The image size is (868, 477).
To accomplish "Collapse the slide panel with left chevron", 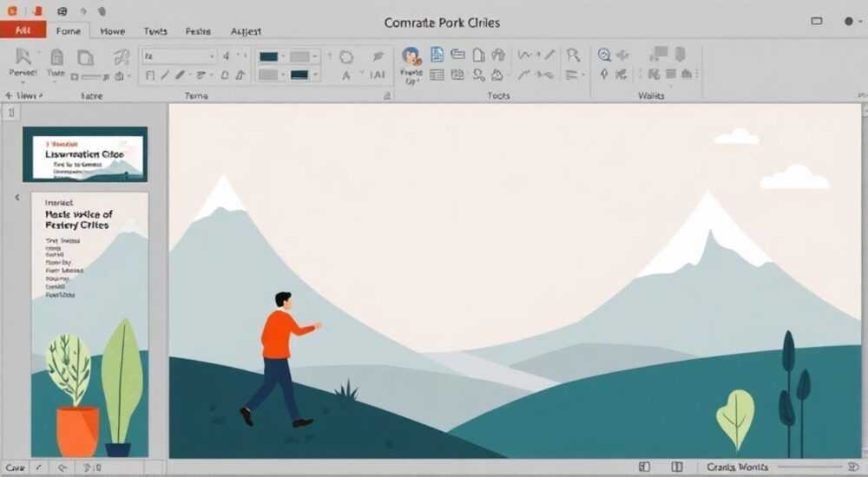I will (17, 197).
